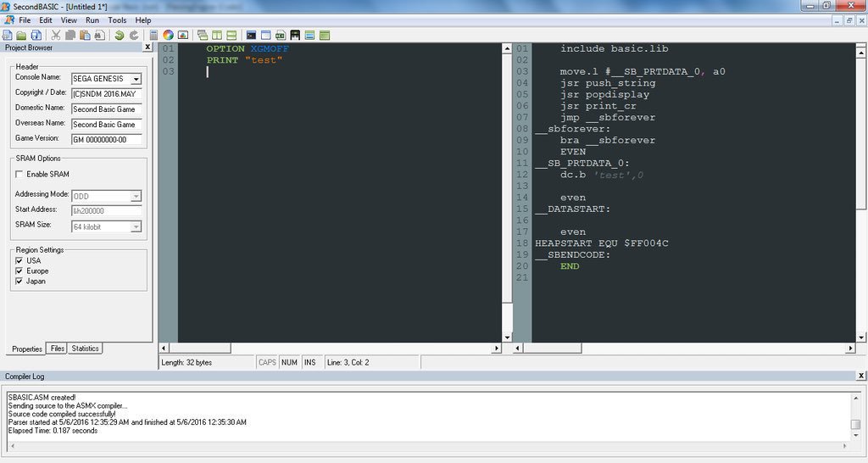This screenshot has width=868, height=463.
Task: Click the 'include basic.lib' assembly line
Action: click(x=614, y=48)
